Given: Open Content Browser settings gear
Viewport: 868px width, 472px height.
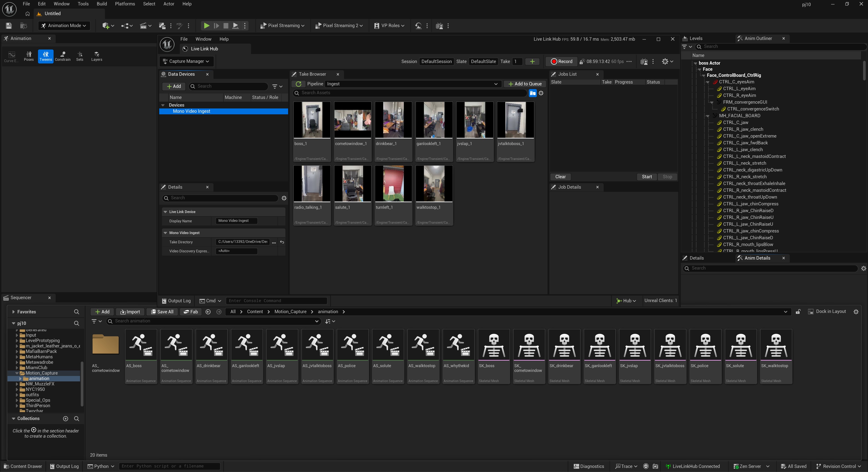Looking at the screenshot, I should pos(856,312).
